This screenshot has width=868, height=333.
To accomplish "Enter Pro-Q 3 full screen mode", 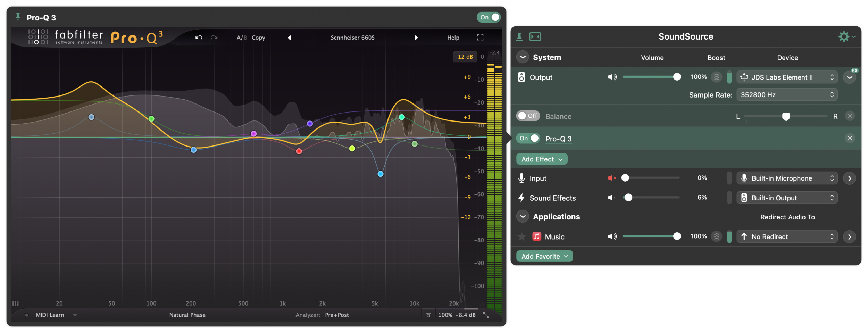I will pos(480,38).
